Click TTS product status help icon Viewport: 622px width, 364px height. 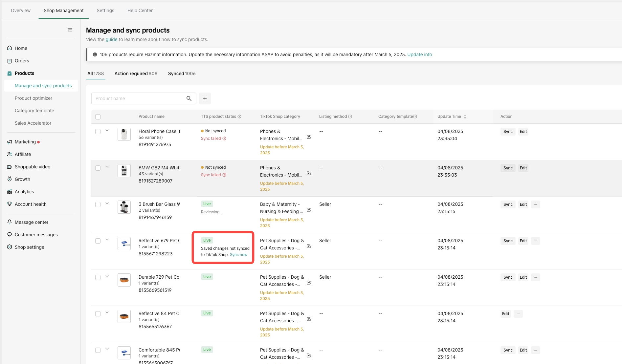(x=239, y=117)
